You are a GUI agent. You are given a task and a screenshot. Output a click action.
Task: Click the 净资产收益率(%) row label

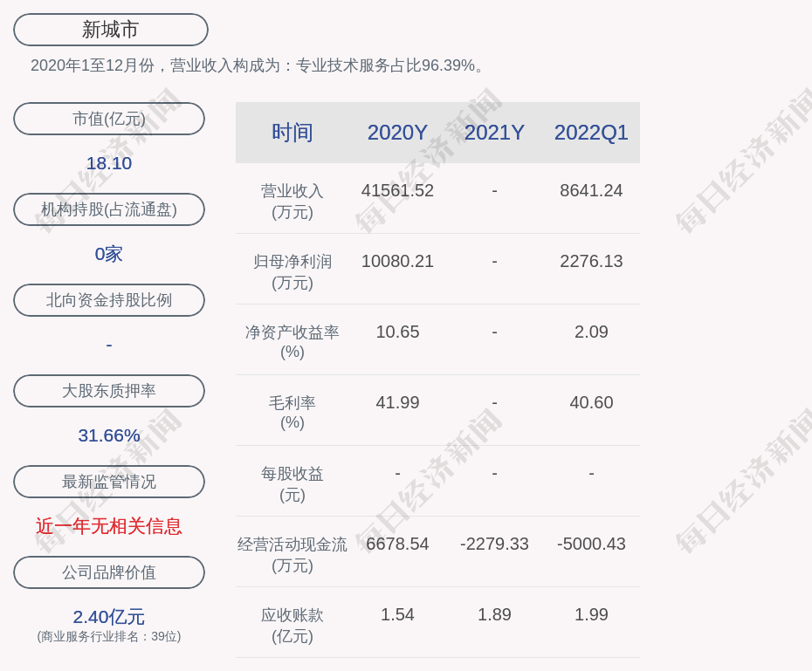coord(292,341)
